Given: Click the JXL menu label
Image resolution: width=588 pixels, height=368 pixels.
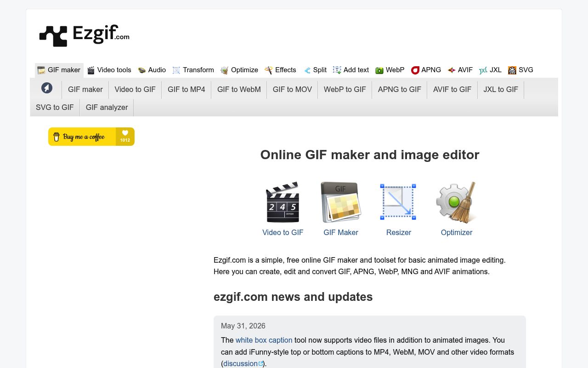Looking at the screenshot, I should [x=496, y=70].
